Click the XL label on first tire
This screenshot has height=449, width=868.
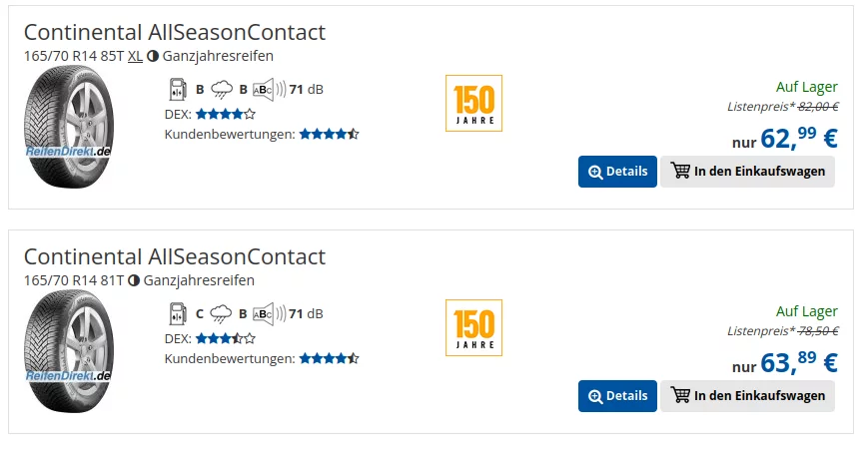[x=135, y=56]
